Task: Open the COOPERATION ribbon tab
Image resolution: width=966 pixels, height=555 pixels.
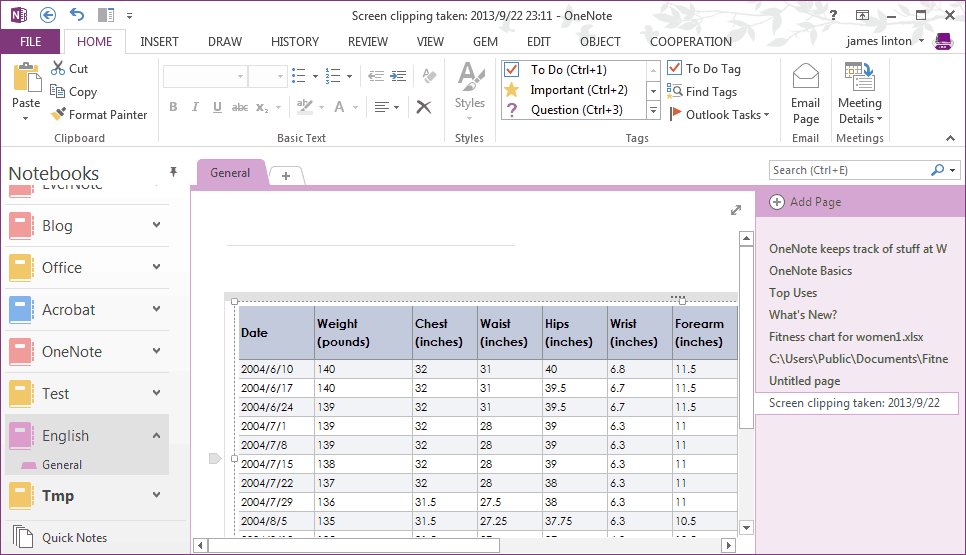Action: click(x=691, y=41)
